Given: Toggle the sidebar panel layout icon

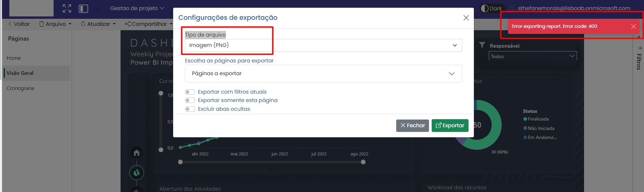Looking at the screenshot, I should pos(83,8).
